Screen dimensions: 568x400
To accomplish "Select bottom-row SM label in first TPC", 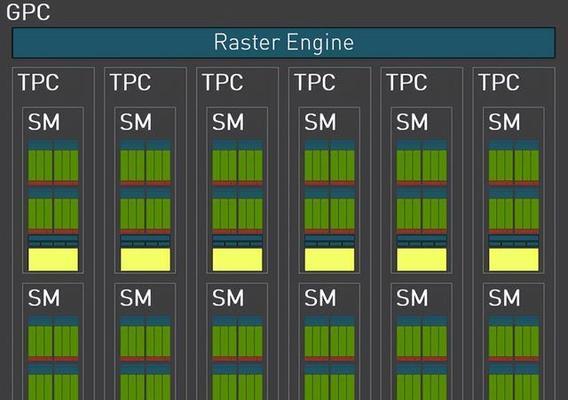I will click(44, 298).
